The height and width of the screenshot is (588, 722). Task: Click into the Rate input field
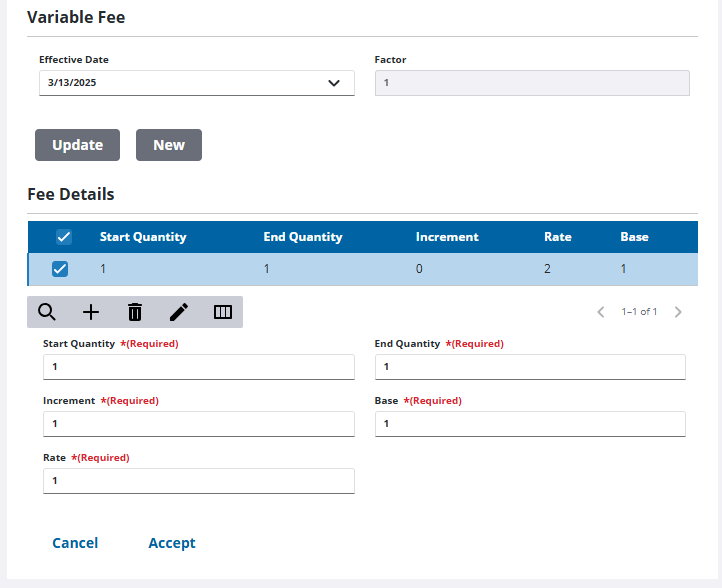(198, 481)
